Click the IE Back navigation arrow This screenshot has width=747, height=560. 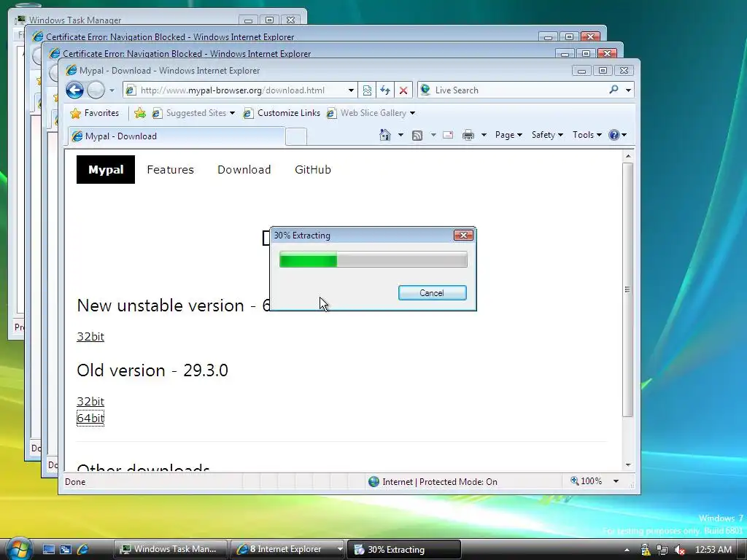coord(75,90)
